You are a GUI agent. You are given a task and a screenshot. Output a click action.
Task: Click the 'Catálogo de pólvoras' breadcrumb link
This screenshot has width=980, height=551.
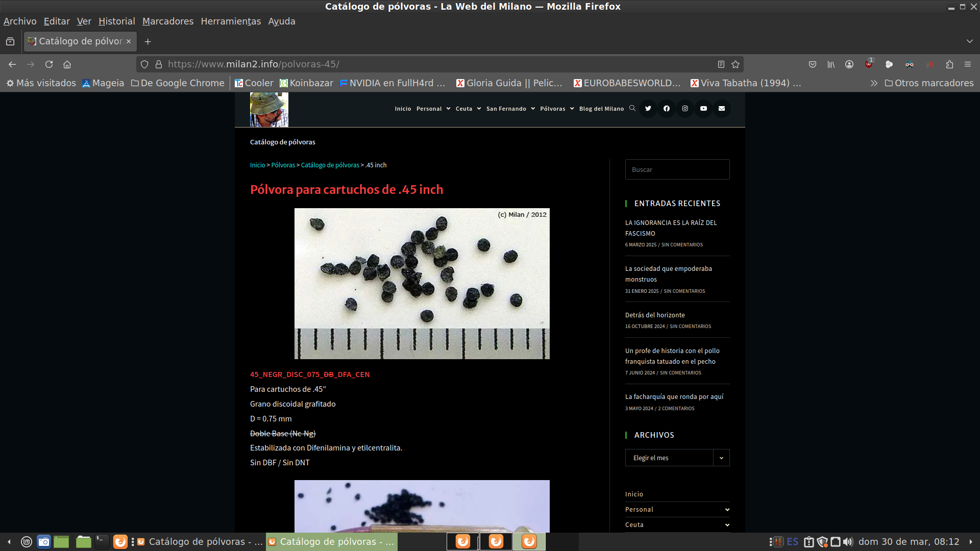click(x=330, y=165)
